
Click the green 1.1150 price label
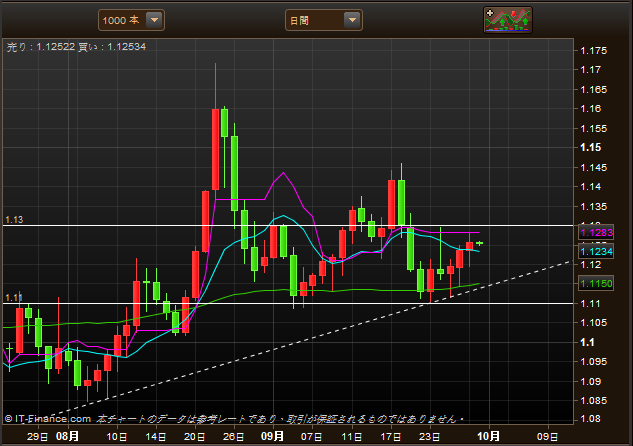coord(596,283)
